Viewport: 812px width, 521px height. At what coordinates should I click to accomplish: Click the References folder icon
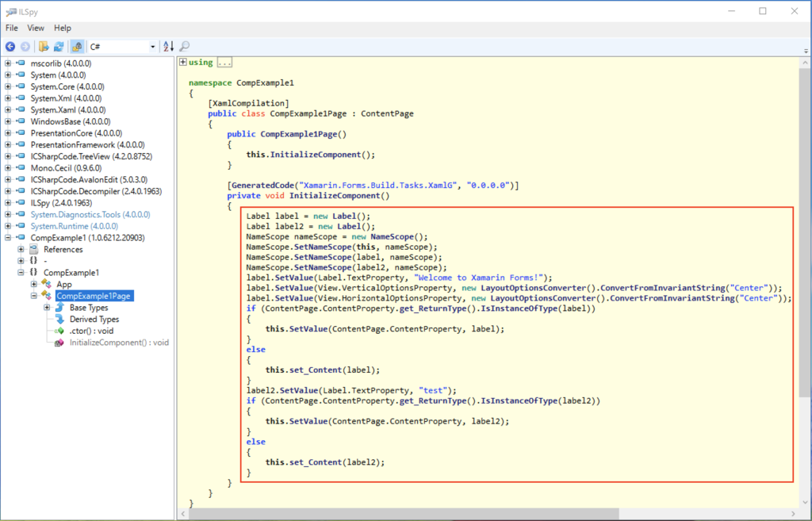33,249
